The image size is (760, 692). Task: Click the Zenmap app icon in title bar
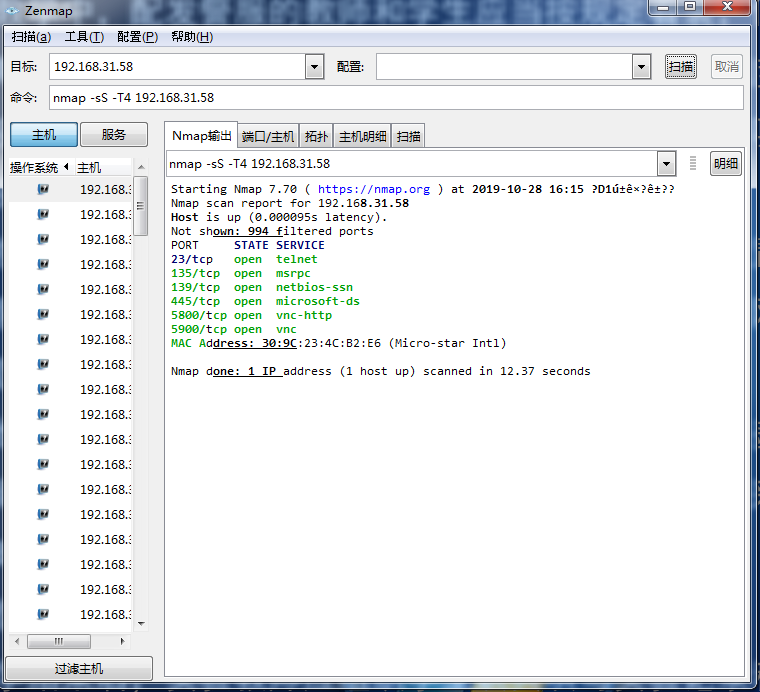pos(12,10)
